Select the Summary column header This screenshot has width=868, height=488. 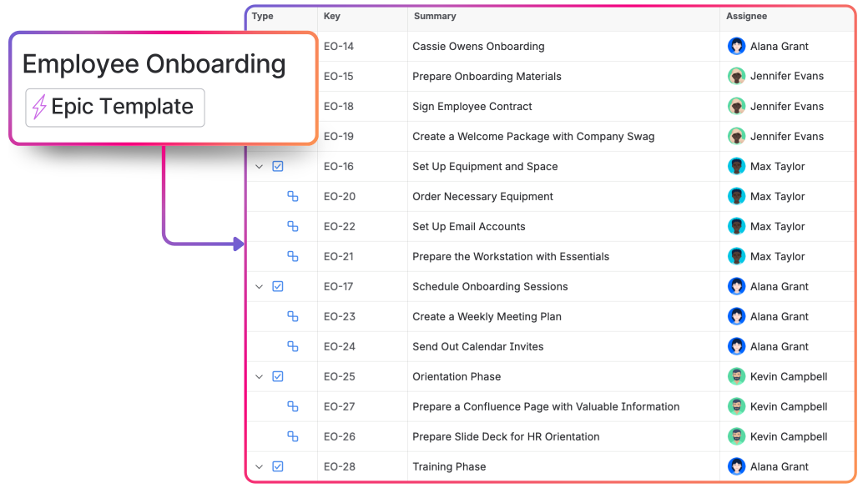(435, 16)
